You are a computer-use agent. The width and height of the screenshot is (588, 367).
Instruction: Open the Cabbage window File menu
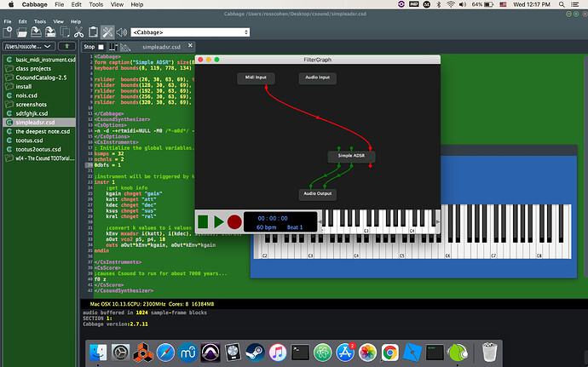click(x=8, y=21)
